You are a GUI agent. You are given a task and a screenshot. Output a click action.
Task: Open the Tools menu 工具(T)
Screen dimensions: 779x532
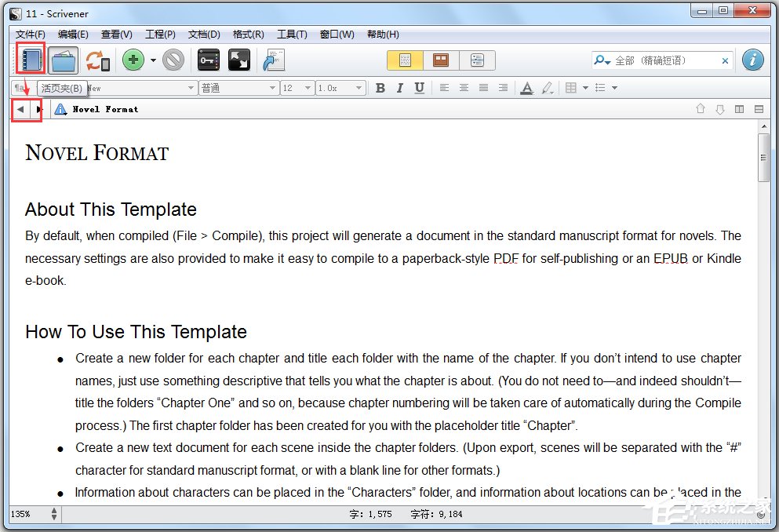[292, 35]
